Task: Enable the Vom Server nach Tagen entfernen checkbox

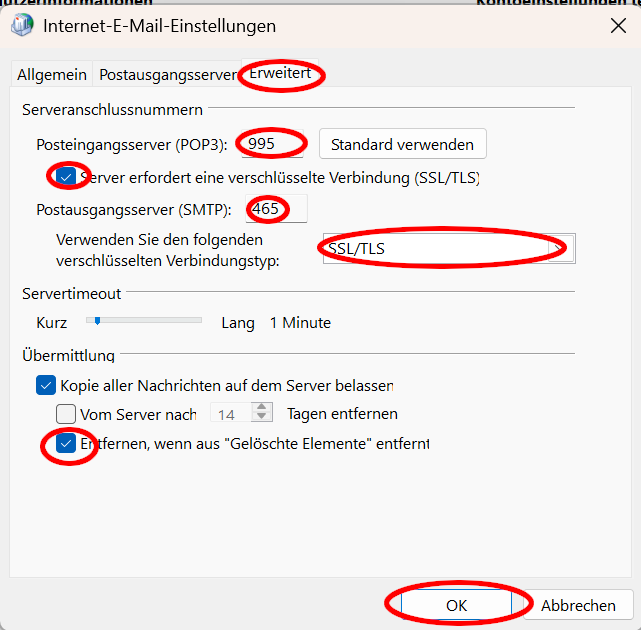Action: coord(66,413)
